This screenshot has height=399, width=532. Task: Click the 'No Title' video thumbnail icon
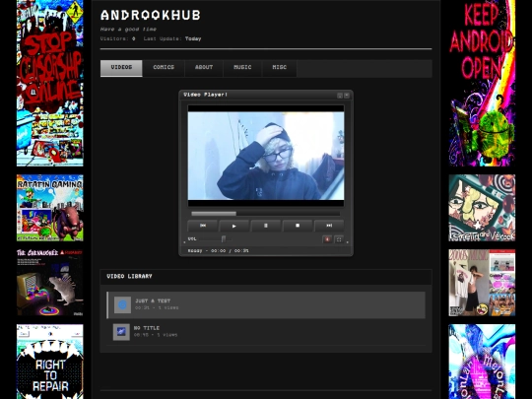click(x=121, y=332)
